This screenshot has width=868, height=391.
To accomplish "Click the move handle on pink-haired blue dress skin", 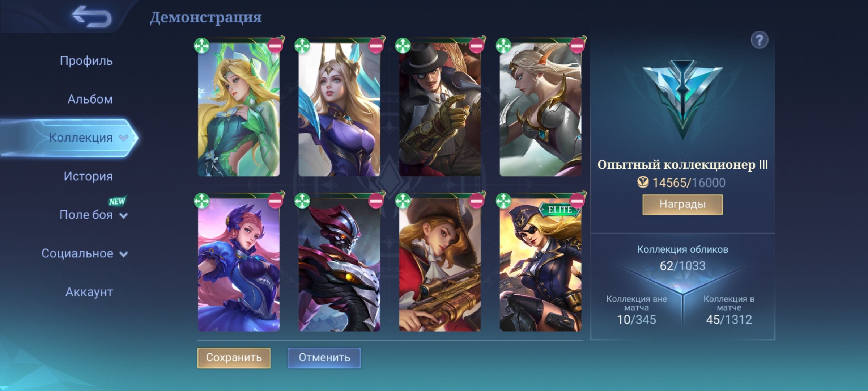I will coord(202,201).
